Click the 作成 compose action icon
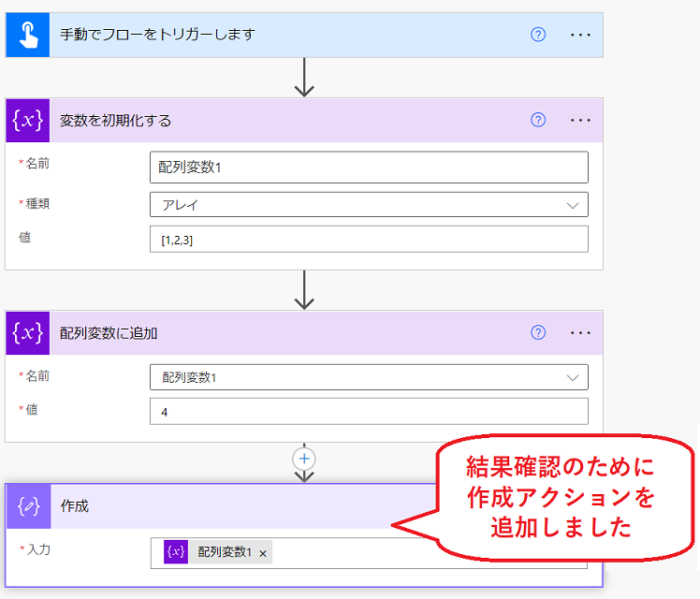Image resolution: width=700 pixels, height=599 pixels. click(x=27, y=506)
